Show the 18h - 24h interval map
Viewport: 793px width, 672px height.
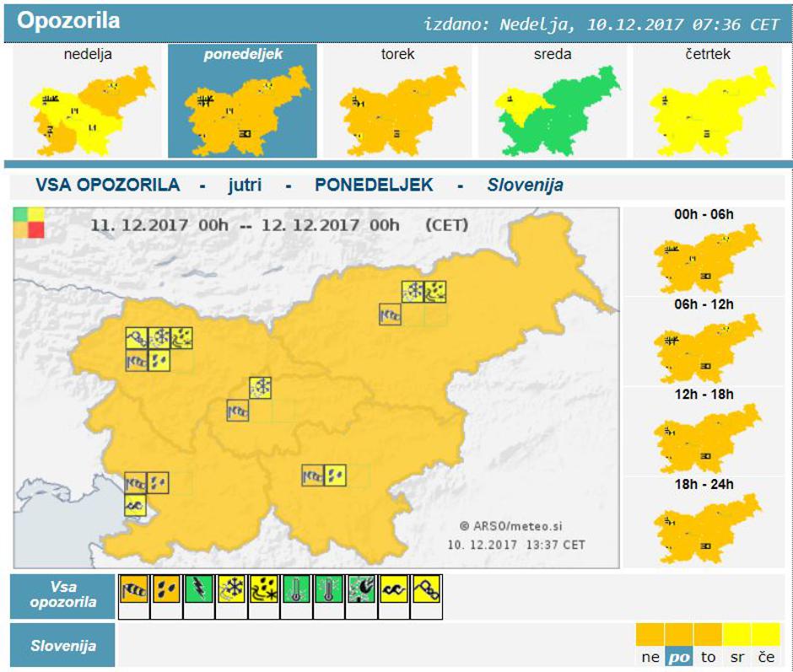tap(704, 521)
